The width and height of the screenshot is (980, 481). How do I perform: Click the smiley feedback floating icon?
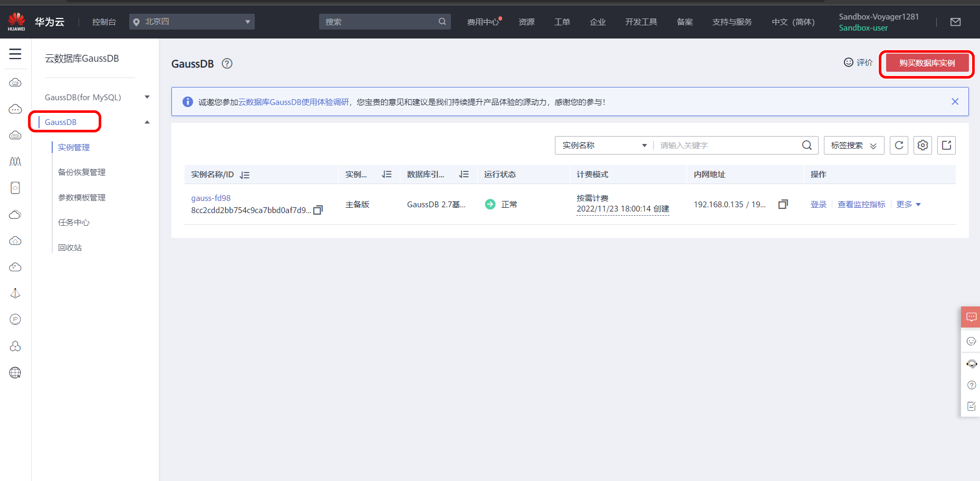pyautogui.click(x=971, y=341)
